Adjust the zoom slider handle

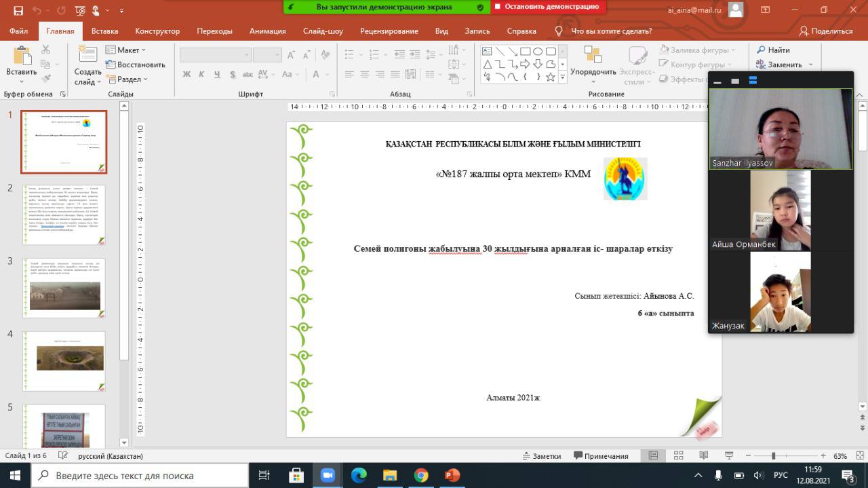[773, 456]
